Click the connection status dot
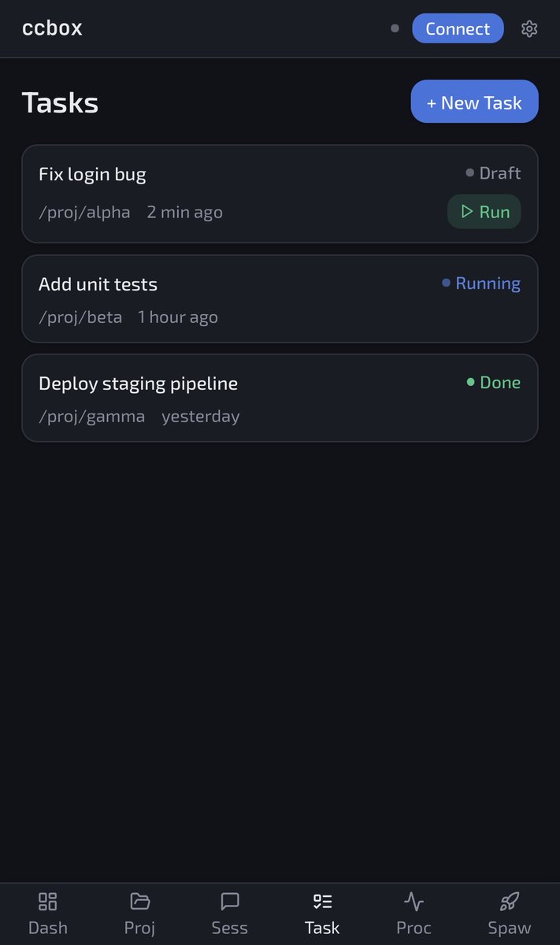The height and width of the screenshot is (945, 560). 395,29
